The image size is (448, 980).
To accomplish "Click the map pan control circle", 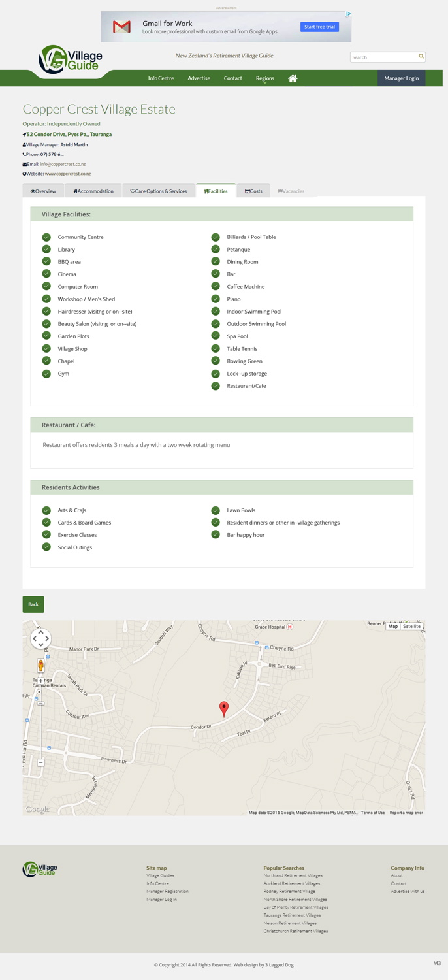I will pyautogui.click(x=40, y=638).
